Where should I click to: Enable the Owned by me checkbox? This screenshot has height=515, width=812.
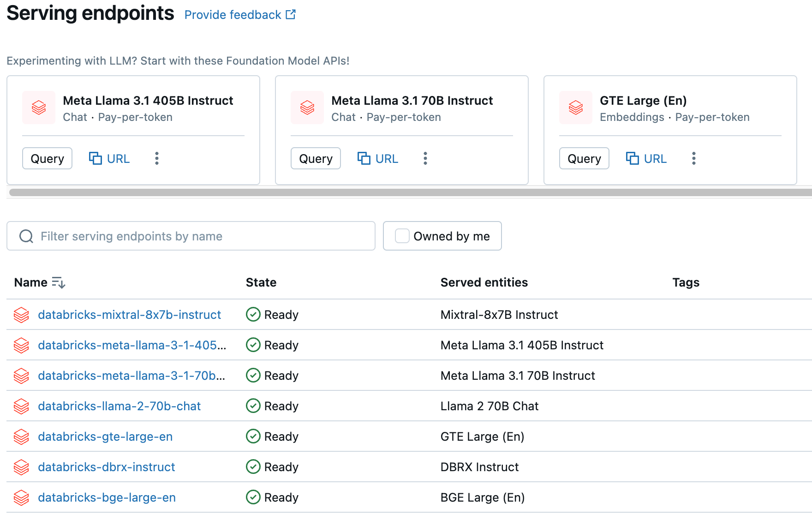tap(402, 236)
